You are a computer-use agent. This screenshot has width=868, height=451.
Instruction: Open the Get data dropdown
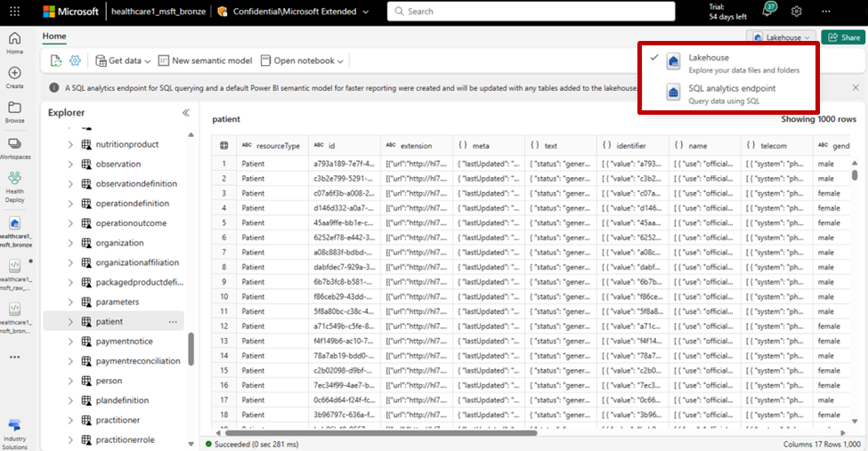(x=123, y=60)
